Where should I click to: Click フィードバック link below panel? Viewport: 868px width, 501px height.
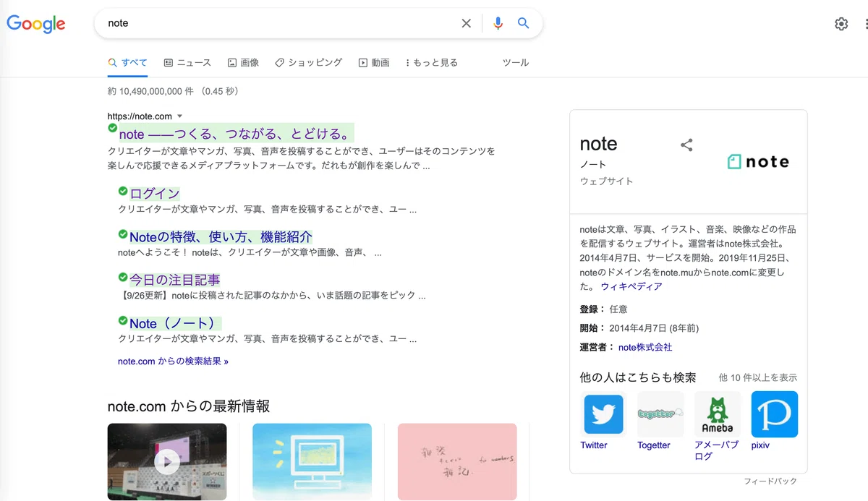click(770, 481)
